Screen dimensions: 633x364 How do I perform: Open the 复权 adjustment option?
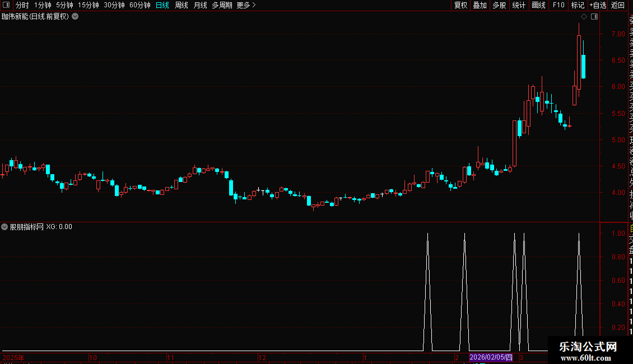(460, 5)
